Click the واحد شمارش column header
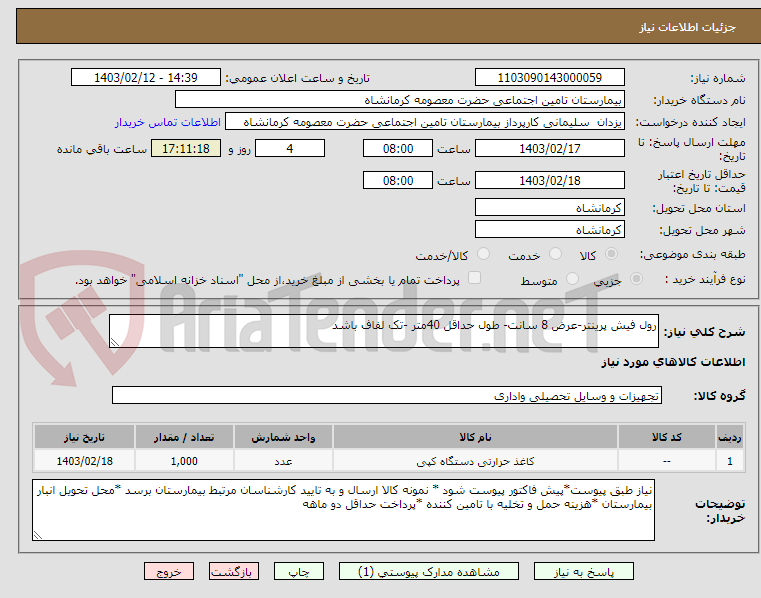 [283, 437]
